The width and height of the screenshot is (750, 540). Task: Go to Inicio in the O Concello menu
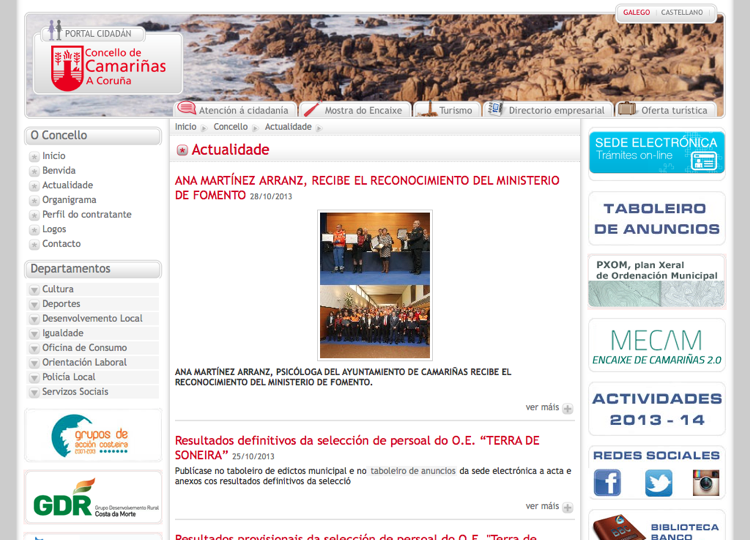click(54, 156)
